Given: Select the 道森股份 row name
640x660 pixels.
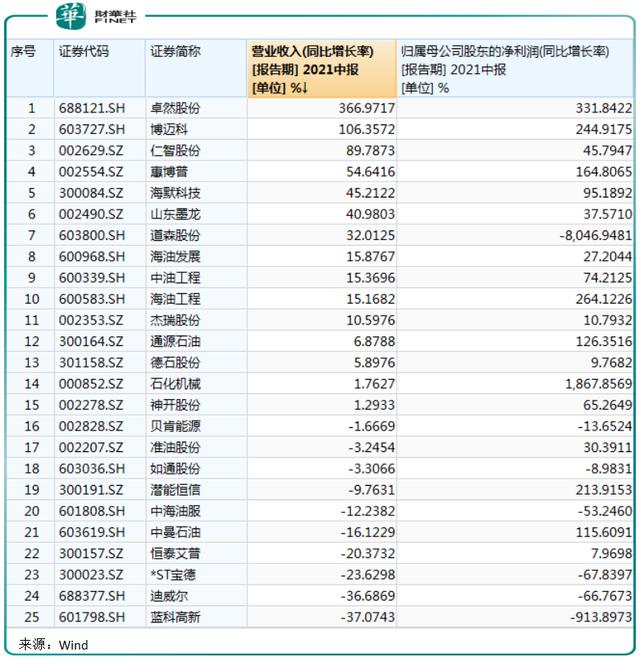Looking at the screenshot, I should pyautogui.click(x=175, y=236).
